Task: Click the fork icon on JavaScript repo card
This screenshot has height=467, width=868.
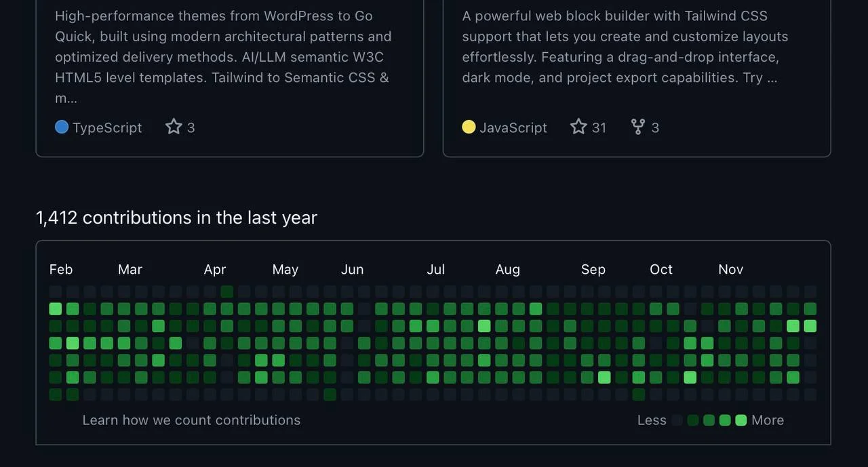Action: 638,127
